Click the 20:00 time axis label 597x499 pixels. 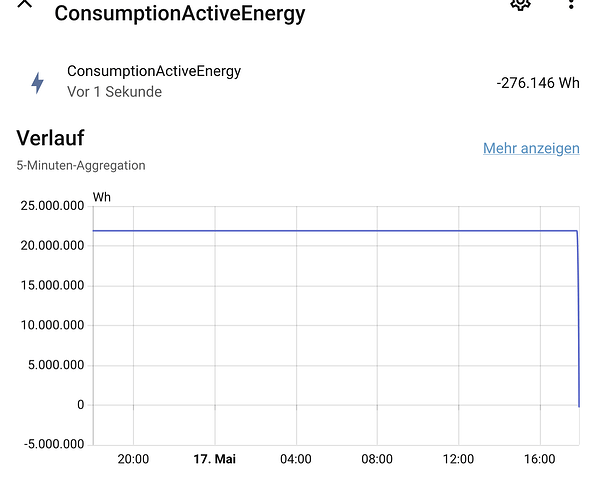(133, 459)
